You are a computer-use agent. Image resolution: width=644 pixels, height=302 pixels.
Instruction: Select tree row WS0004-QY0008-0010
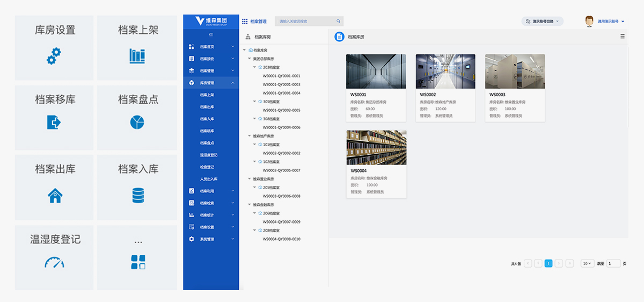click(281, 239)
